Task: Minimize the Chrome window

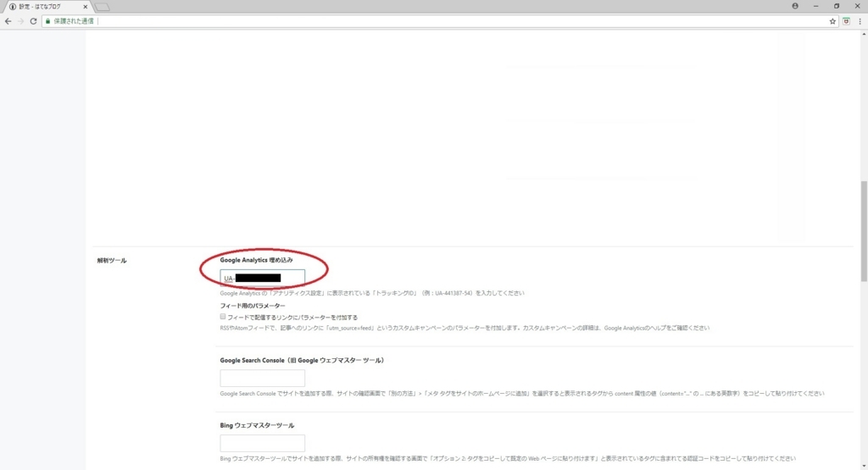Action: (x=816, y=6)
